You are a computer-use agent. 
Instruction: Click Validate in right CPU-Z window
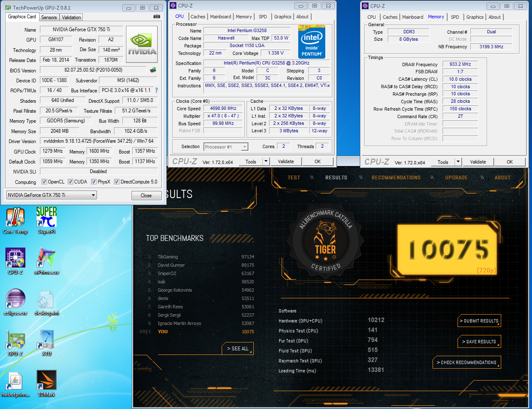pyautogui.click(x=478, y=162)
